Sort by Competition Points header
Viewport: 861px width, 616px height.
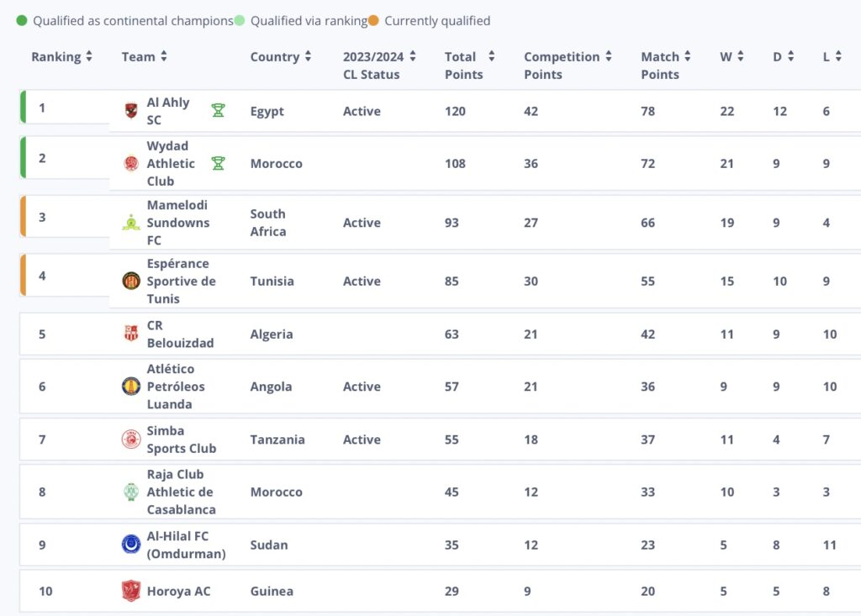[609, 57]
